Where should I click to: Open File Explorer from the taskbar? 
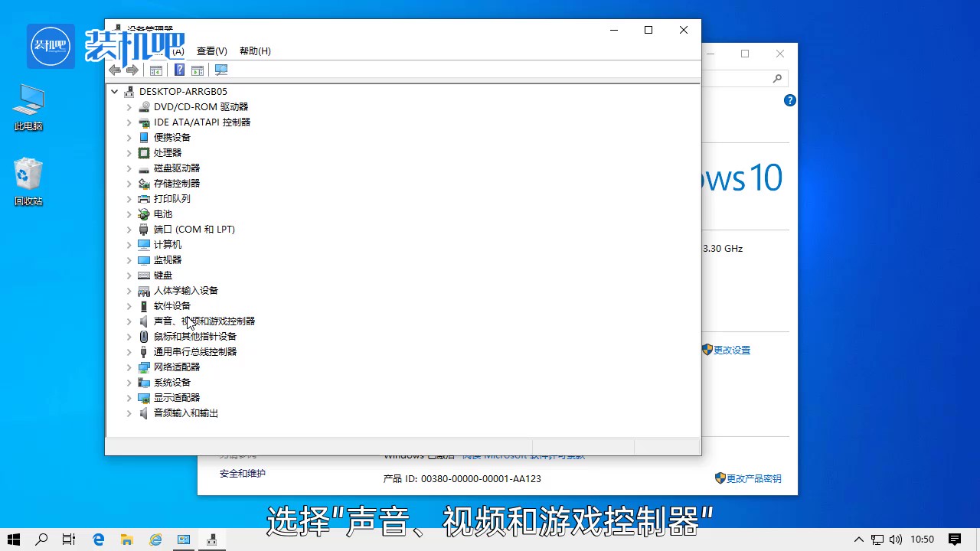[126, 540]
